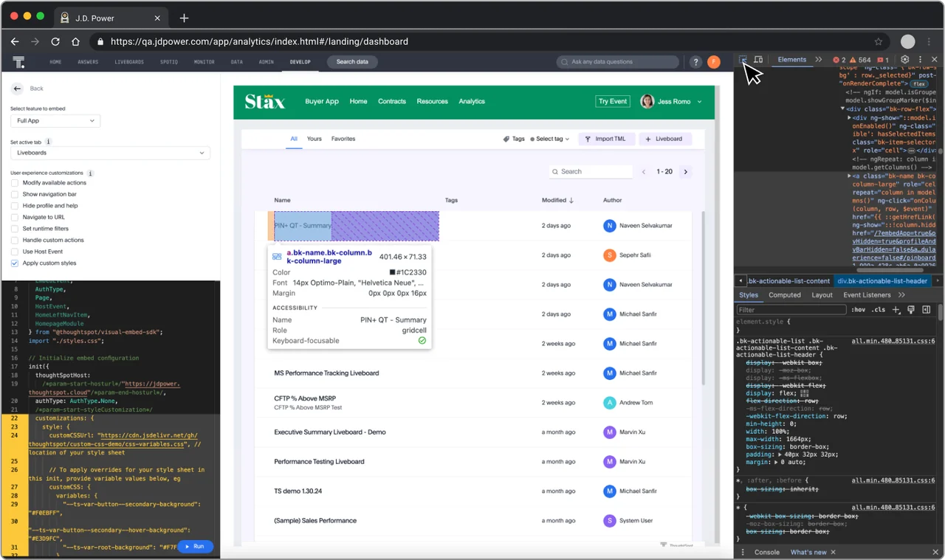Check the Navigate to URL option
945x560 pixels.
tap(15, 218)
